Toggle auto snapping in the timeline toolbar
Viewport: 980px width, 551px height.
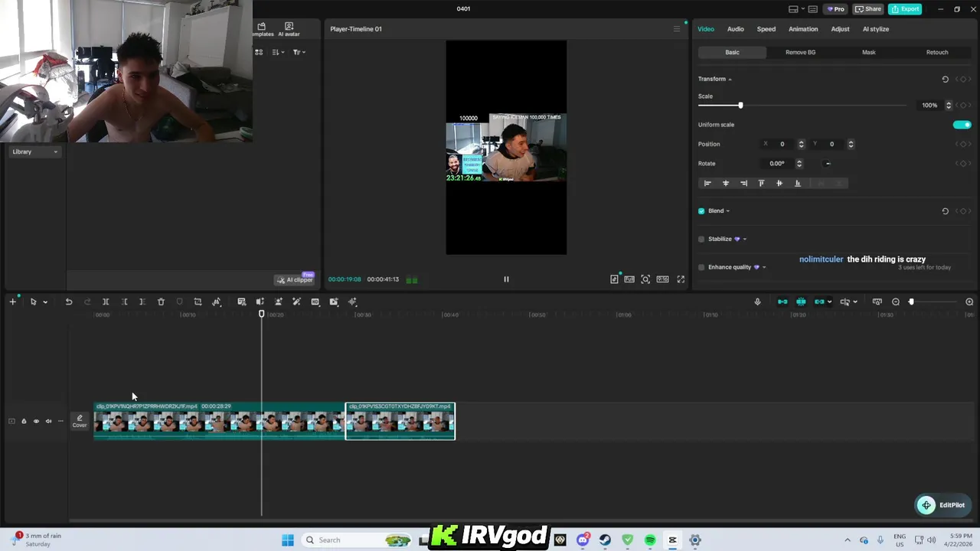801,302
